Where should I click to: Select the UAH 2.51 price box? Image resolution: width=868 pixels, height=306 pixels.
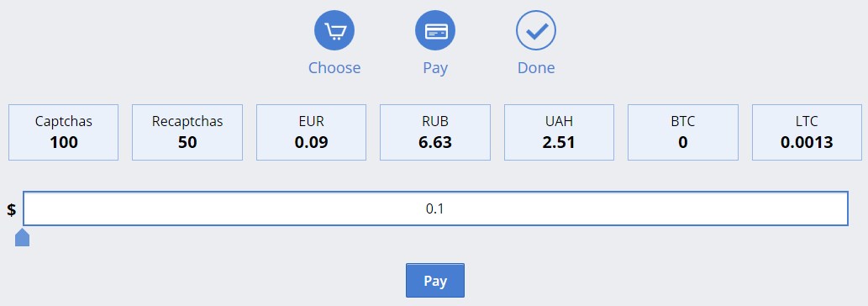pyautogui.click(x=559, y=132)
